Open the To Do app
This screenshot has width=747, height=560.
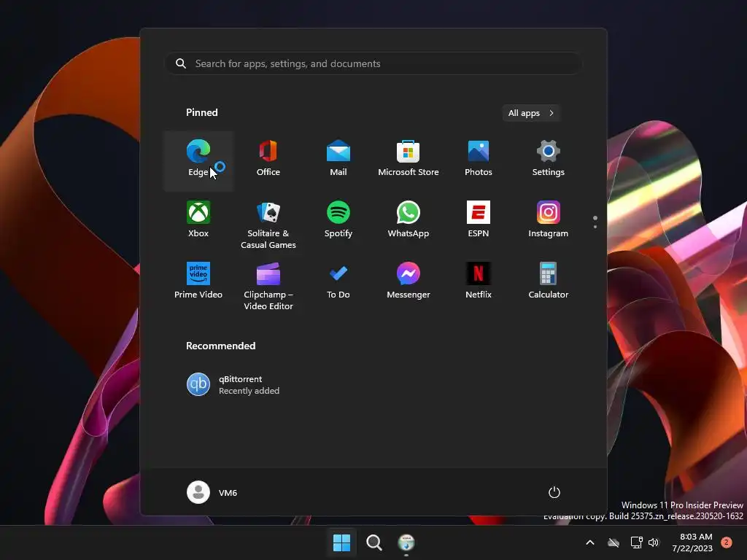pos(338,284)
